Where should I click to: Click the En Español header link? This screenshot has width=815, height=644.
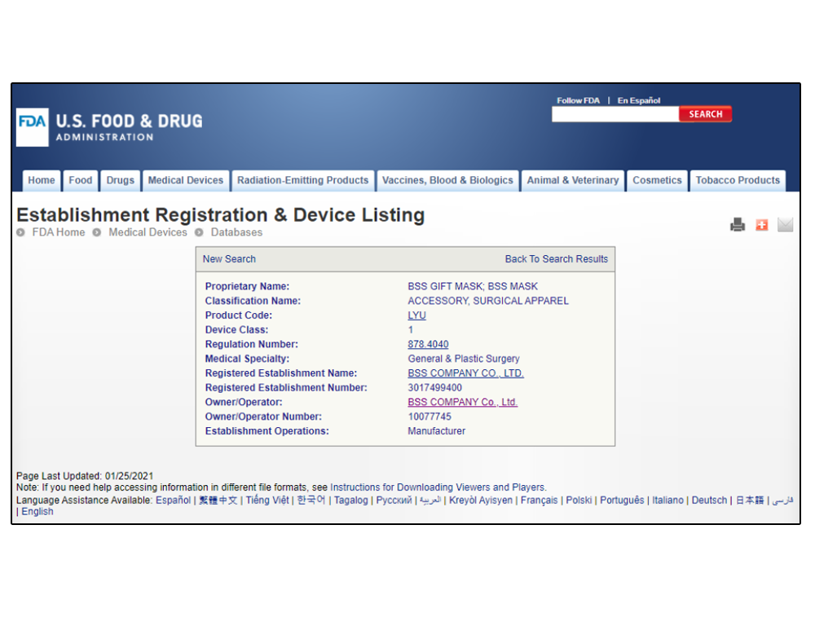[639, 100]
